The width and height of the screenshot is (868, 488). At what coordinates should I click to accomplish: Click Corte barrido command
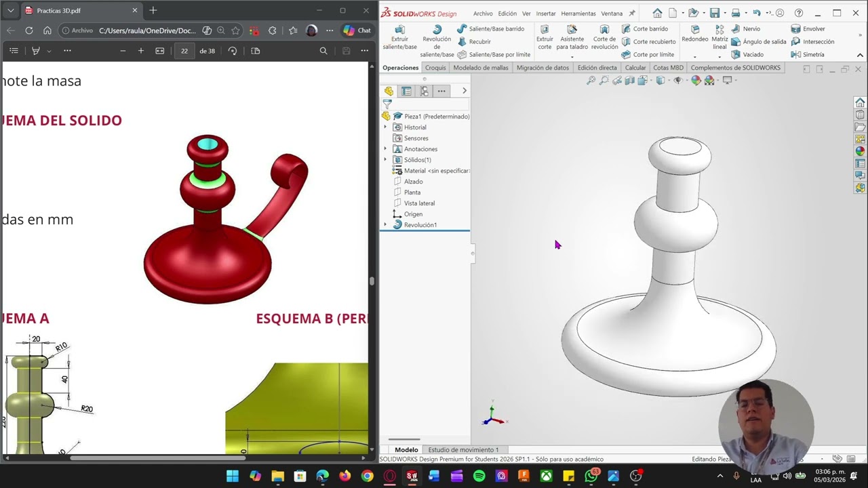644,29
